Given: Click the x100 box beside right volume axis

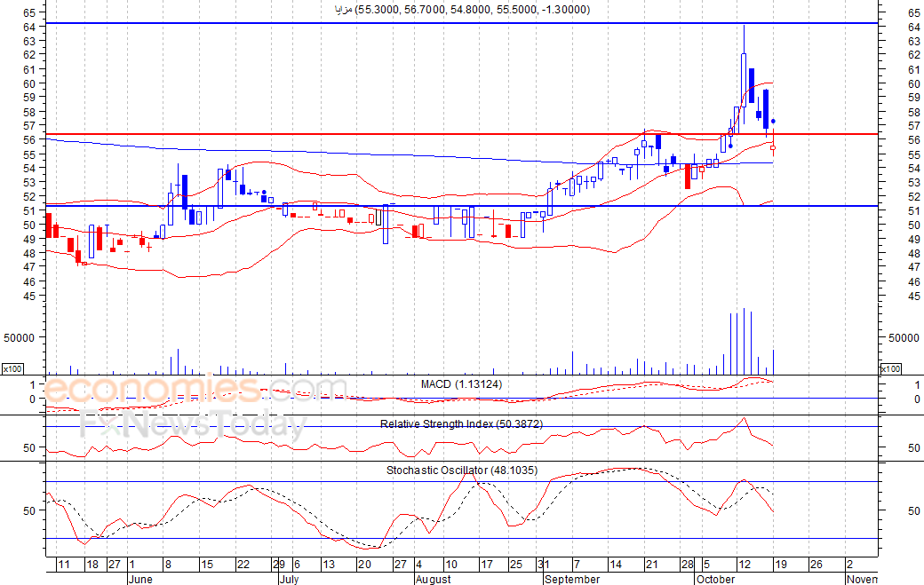Looking at the screenshot, I should [890, 369].
